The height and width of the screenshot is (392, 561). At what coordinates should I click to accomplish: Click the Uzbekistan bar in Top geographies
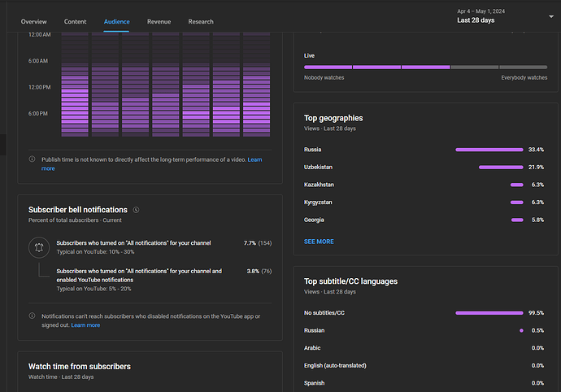500,168
